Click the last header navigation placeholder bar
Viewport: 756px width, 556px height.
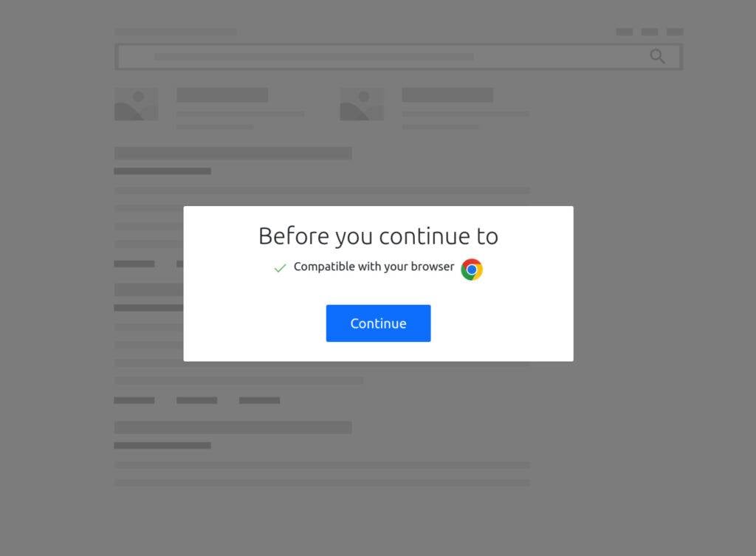(675, 32)
